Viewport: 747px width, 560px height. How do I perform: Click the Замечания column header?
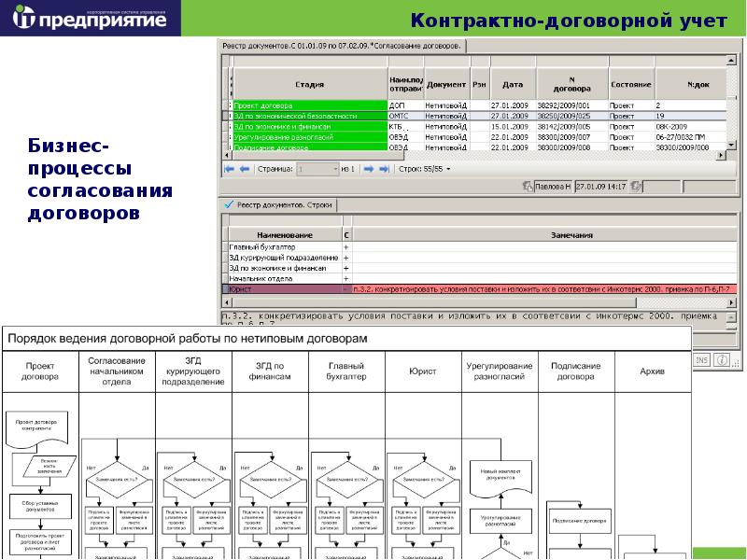coord(544,235)
